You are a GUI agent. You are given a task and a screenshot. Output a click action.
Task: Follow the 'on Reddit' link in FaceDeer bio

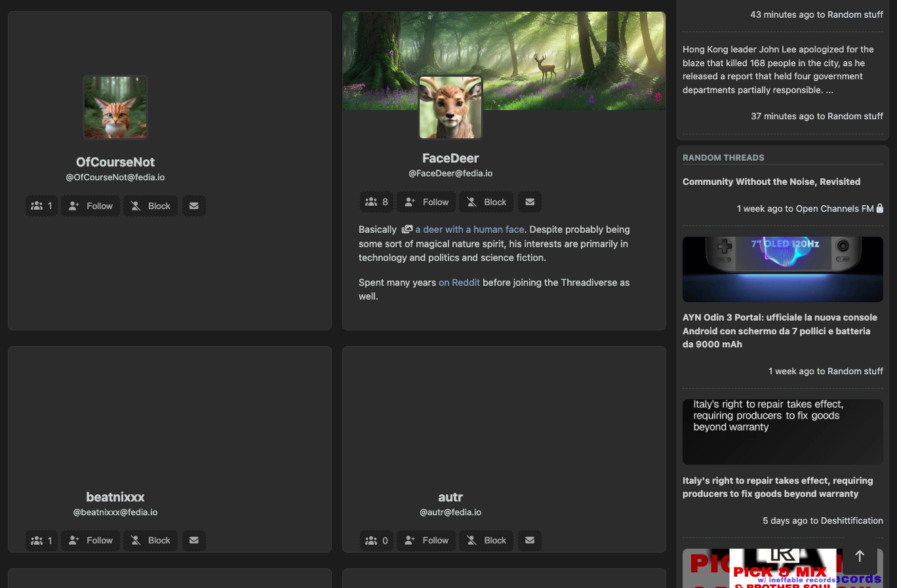click(459, 283)
